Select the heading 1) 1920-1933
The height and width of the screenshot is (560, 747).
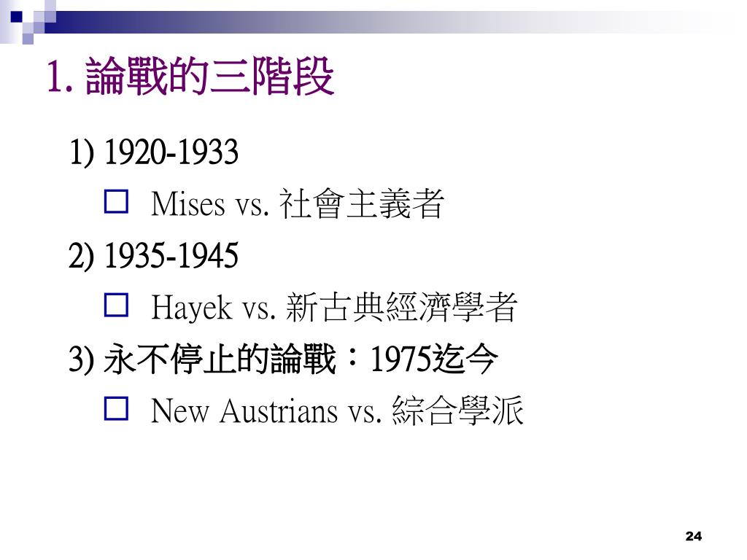153,152
